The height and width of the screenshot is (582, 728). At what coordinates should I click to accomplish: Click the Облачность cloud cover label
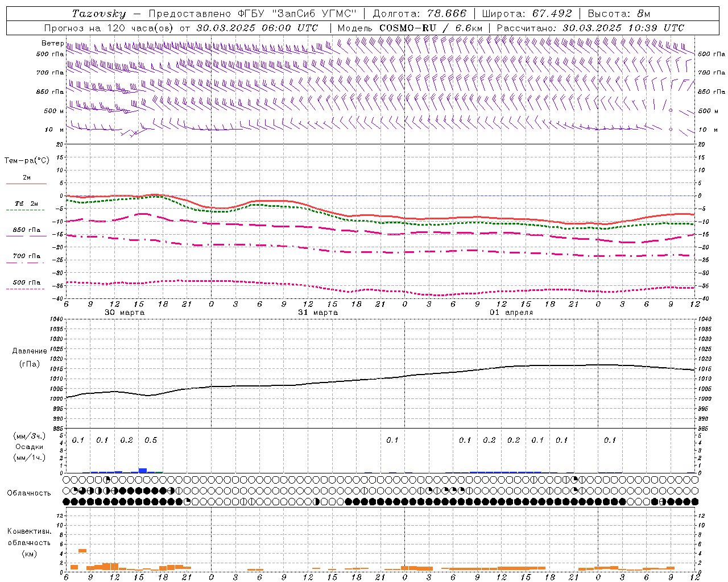click(x=29, y=493)
